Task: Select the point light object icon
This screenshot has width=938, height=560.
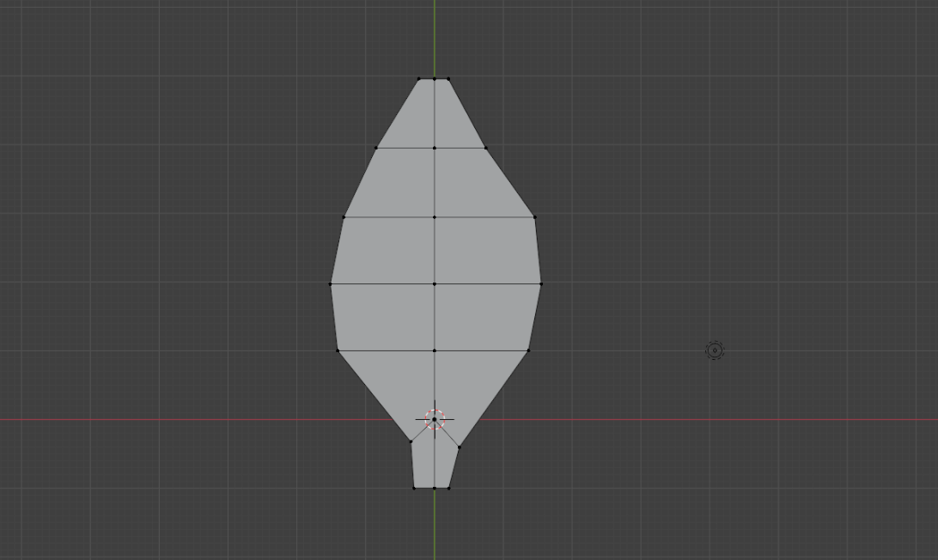Action: point(715,350)
